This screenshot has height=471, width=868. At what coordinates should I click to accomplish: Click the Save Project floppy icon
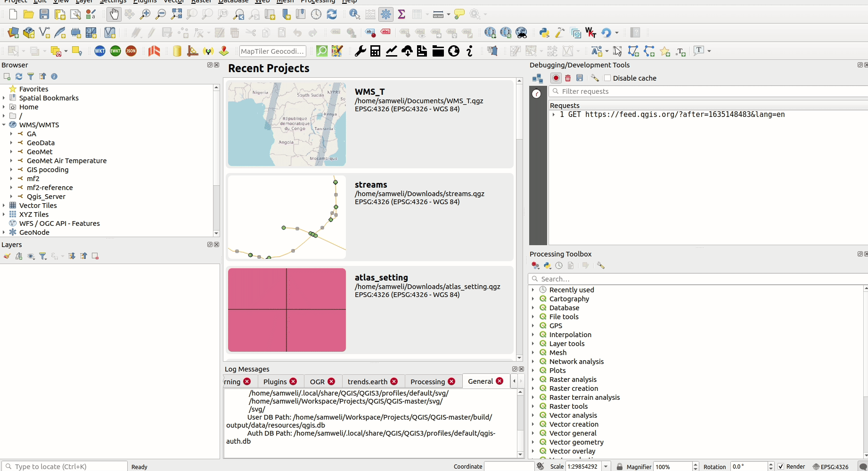click(x=44, y=14)
